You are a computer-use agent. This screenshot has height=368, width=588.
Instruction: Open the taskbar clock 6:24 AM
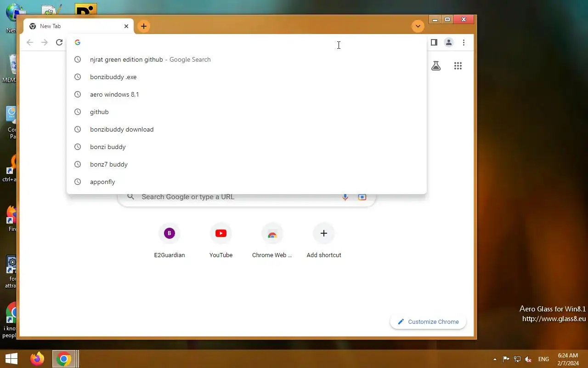[568, 359]
